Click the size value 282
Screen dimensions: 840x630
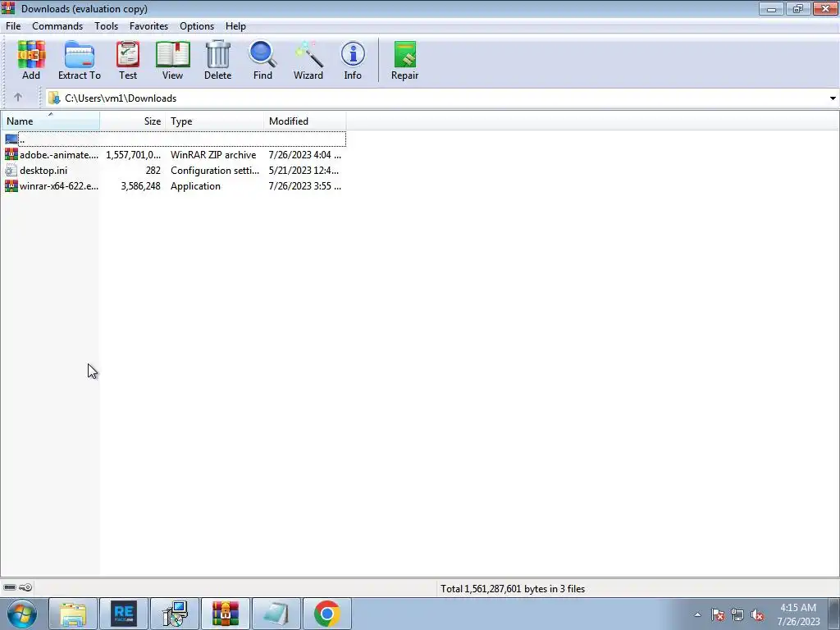[x=153, y=171]
